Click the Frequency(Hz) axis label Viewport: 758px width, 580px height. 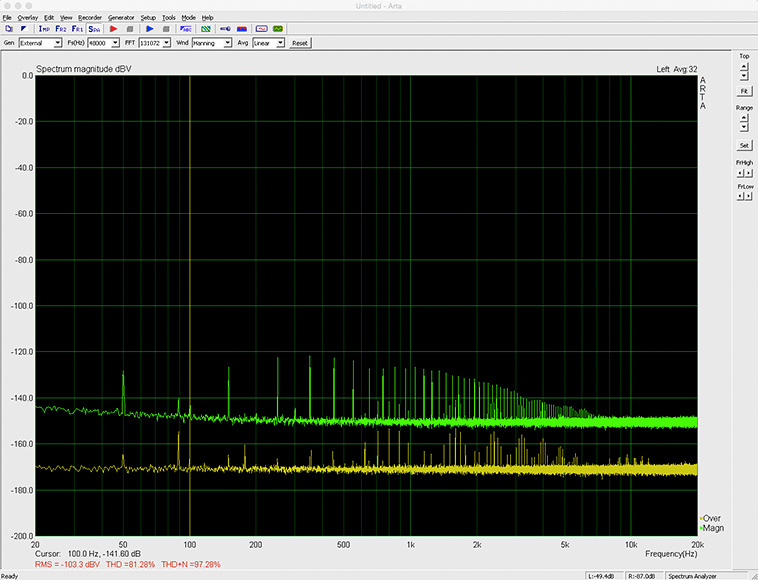coord(671,554)
